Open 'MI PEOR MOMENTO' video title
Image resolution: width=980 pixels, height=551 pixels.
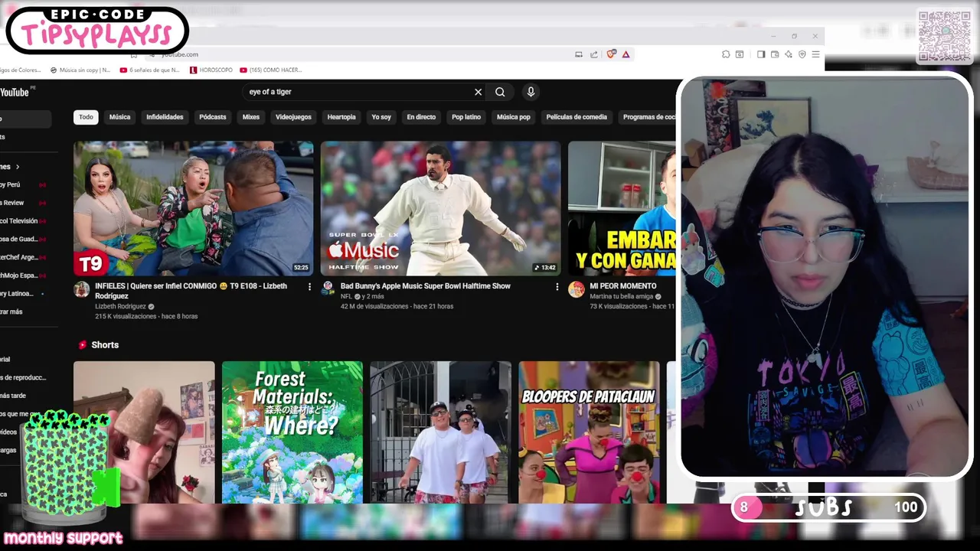623,286
